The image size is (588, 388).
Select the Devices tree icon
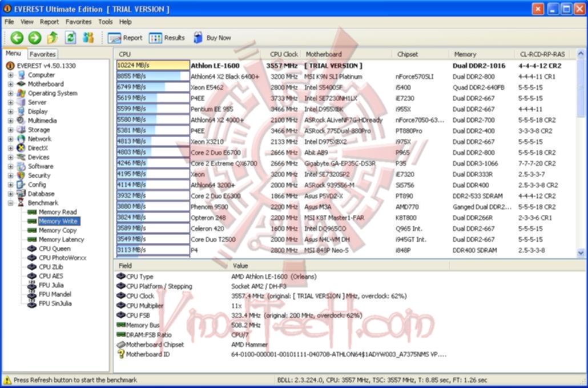(x=21, y=157)
